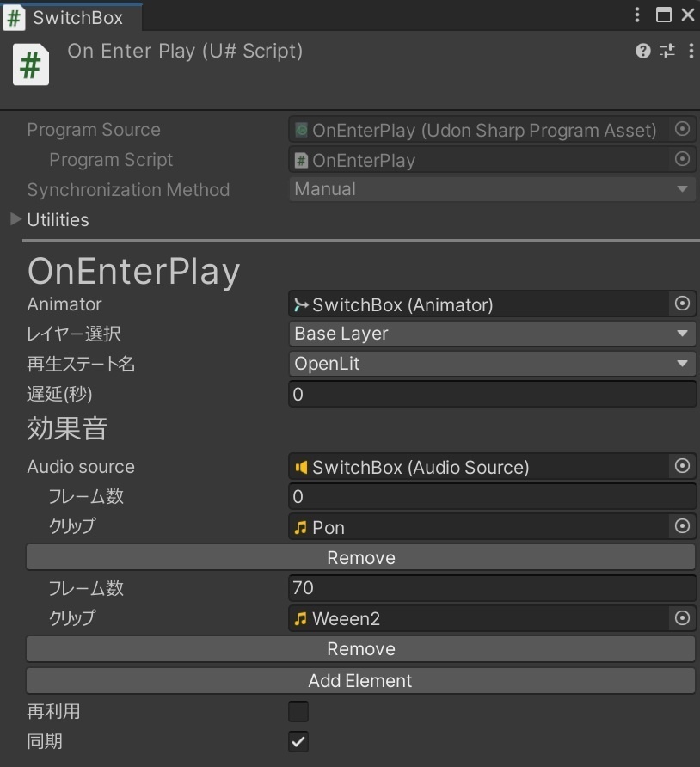Click the Program Source object picker circle

click(x=681, y=130)
